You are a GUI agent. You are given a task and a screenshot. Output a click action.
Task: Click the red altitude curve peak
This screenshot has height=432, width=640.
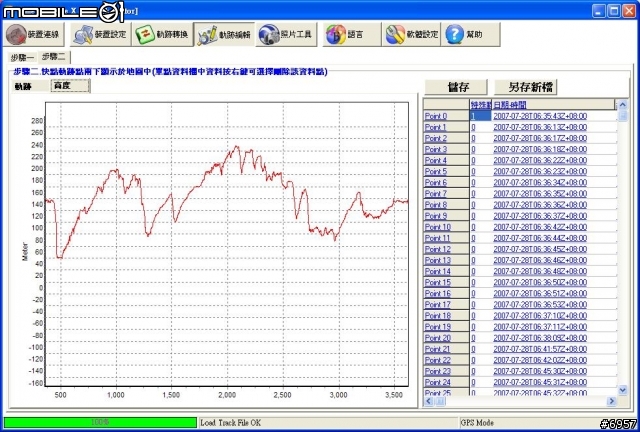(x=236, y=147)
